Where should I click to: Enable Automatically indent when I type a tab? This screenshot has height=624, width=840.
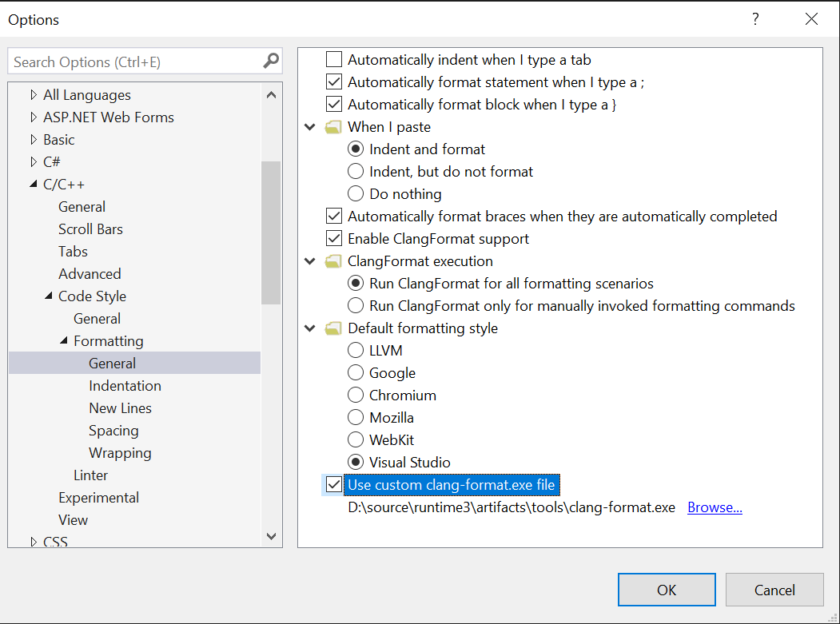[x=334, y=59]
